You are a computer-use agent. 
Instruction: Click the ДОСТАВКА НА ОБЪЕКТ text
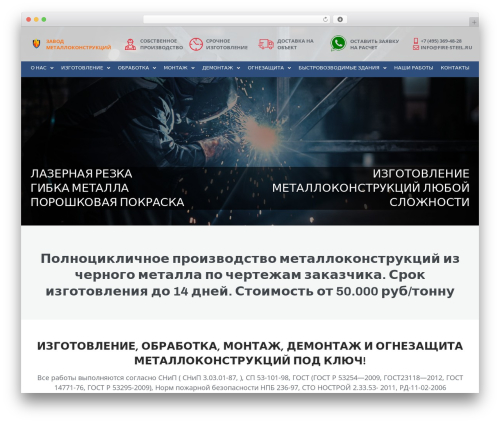[295, 44]
